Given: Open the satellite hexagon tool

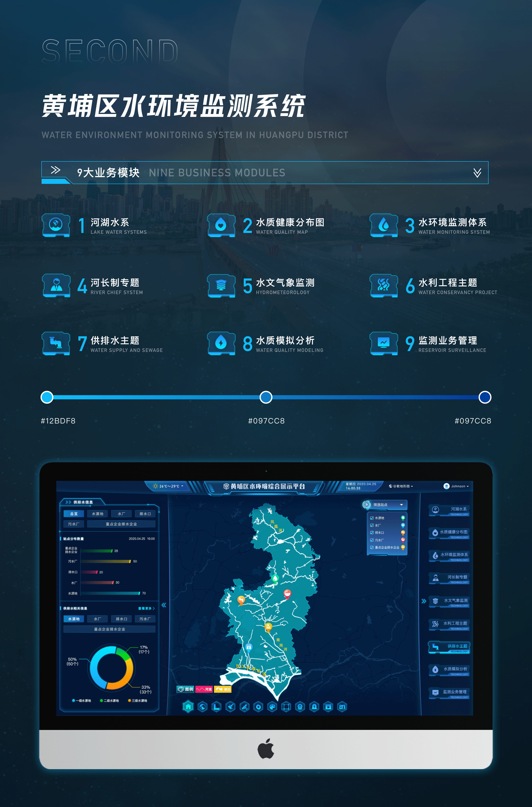Looking at the screenshot, I should point(244,707).
